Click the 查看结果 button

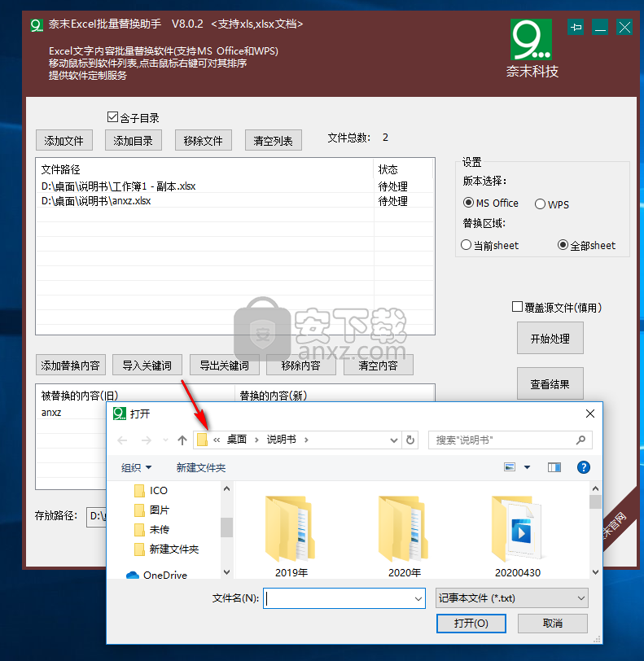[550, 383]
